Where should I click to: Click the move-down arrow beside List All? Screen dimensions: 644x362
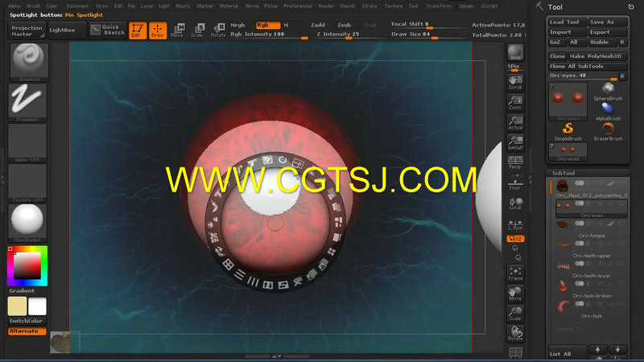617,349
